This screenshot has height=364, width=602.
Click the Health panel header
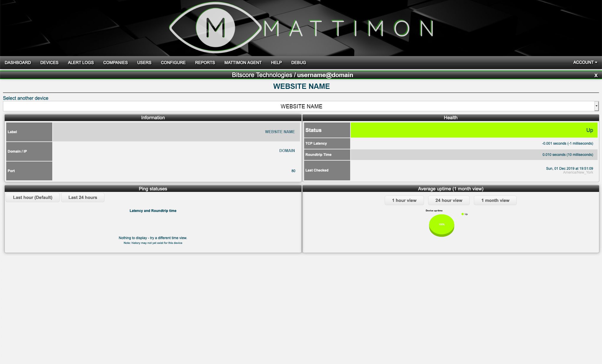[x=451, y=118]
